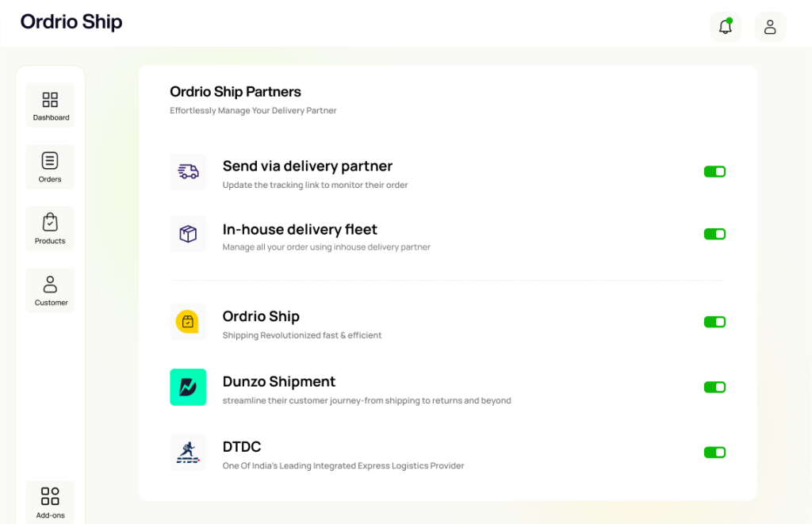Disable Send via delivery partner toggle
This screenshot has height=524, width=812.
pos(714,172)
